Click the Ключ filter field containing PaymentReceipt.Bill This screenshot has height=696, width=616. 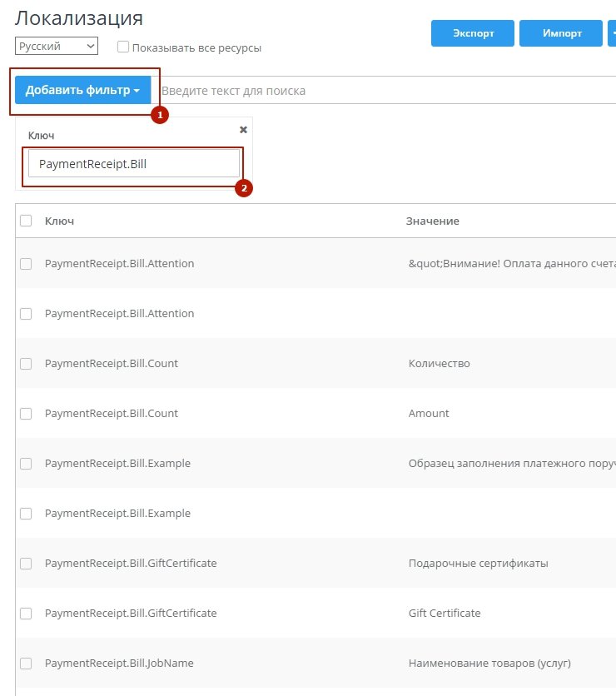(133, 164)
